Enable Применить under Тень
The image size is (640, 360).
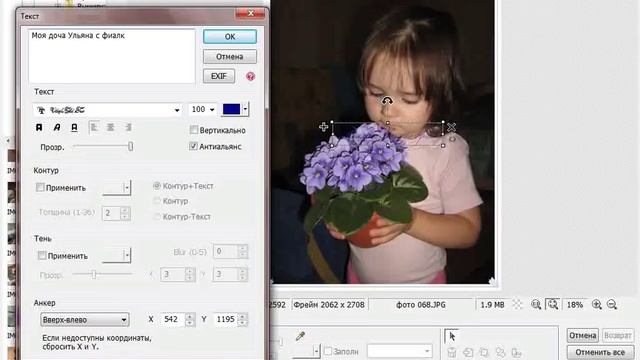coord(42,256)
